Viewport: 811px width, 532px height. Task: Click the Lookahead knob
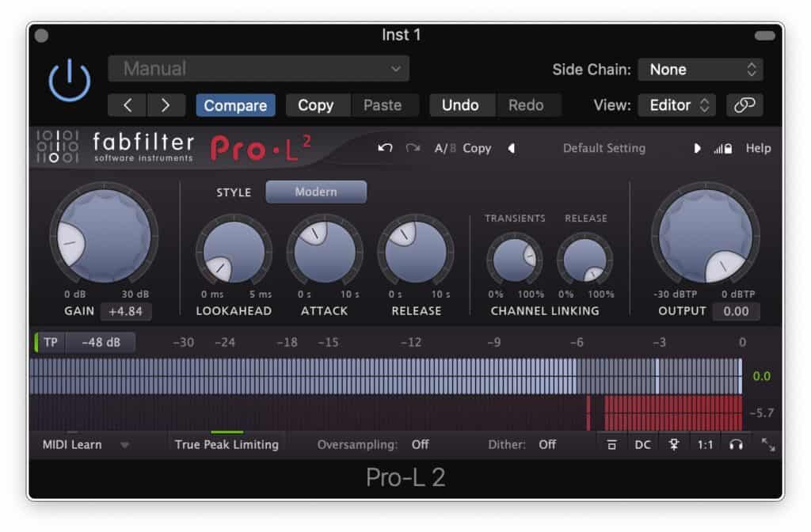pos(234,253)
